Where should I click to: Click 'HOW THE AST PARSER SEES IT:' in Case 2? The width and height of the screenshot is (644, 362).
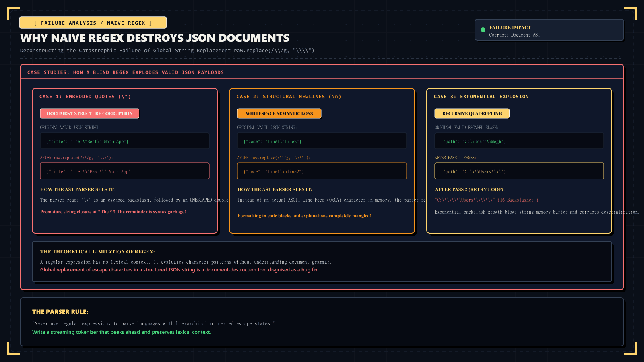pos(275,189)
